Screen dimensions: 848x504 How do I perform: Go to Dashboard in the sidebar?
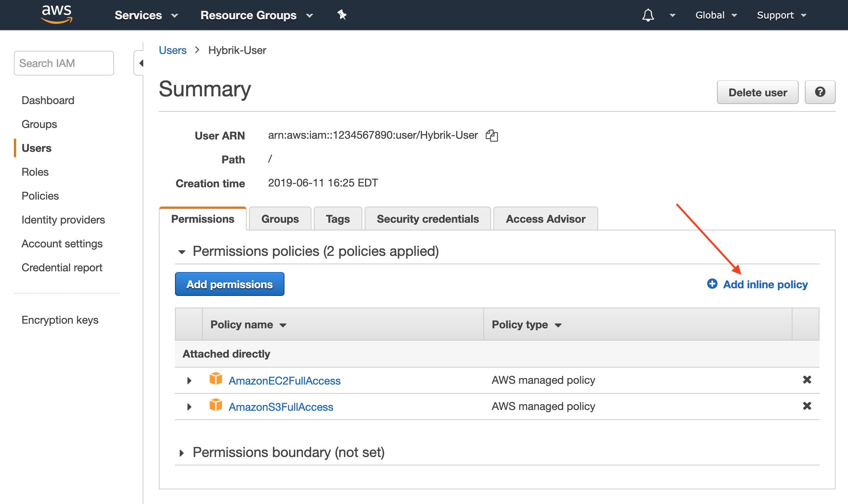[48, 100]
